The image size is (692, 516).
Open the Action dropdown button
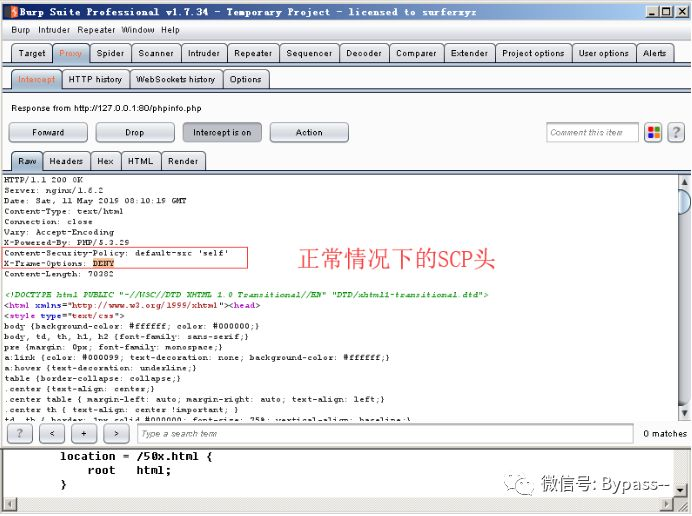click(309, 132)
